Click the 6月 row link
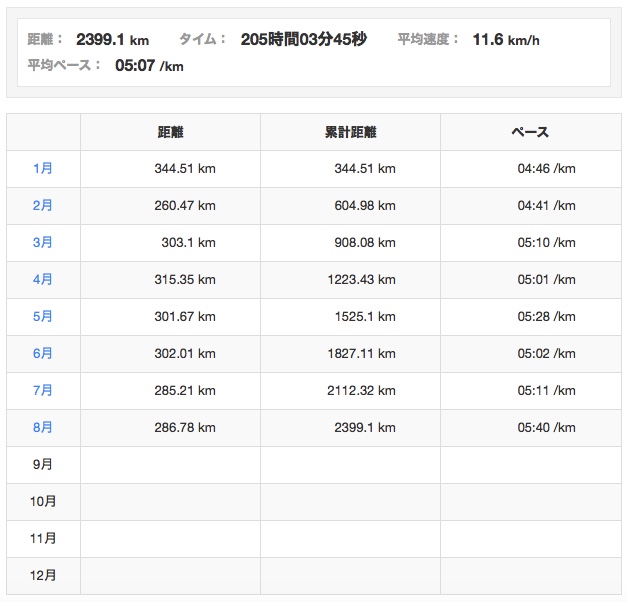Screen dimensions: 627x602 (x=43, y=354)
